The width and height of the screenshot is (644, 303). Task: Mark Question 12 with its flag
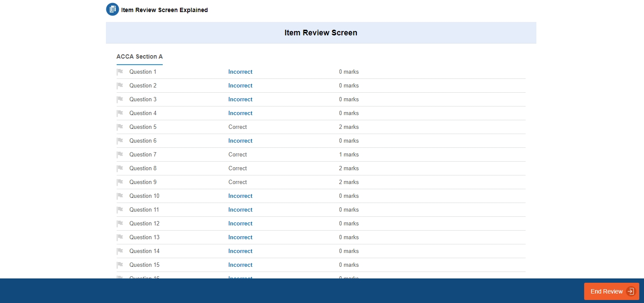tap(120, 224)
